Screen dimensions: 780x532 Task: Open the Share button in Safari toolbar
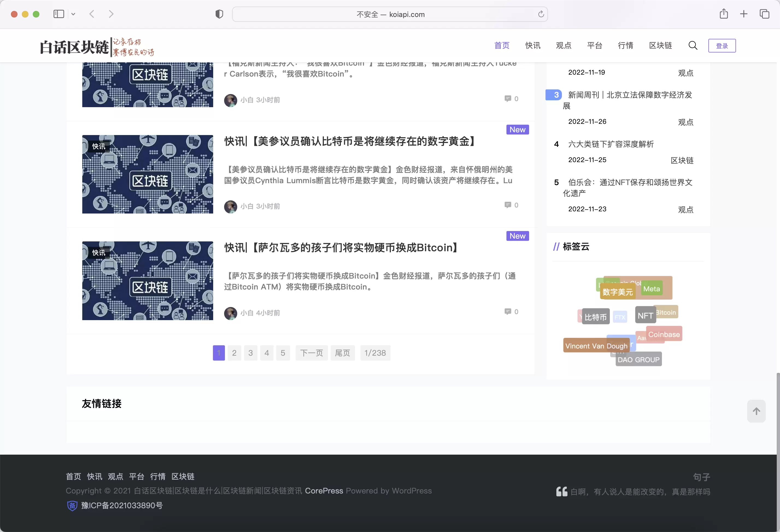(x=724, y=14)
